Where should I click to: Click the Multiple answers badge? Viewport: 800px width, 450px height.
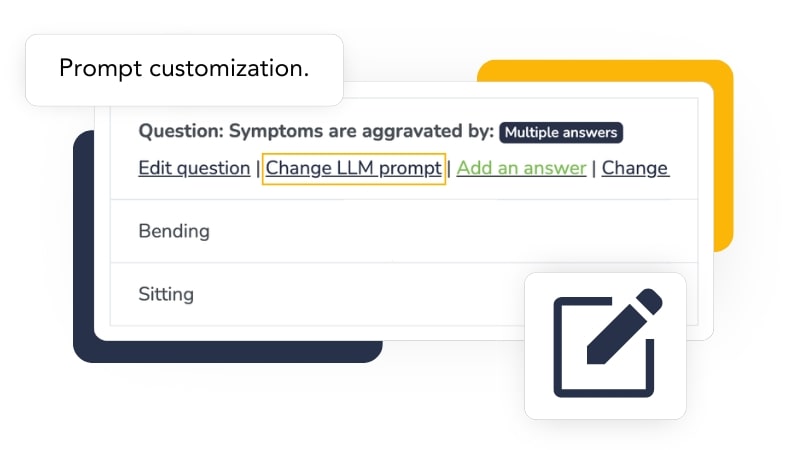560,132
